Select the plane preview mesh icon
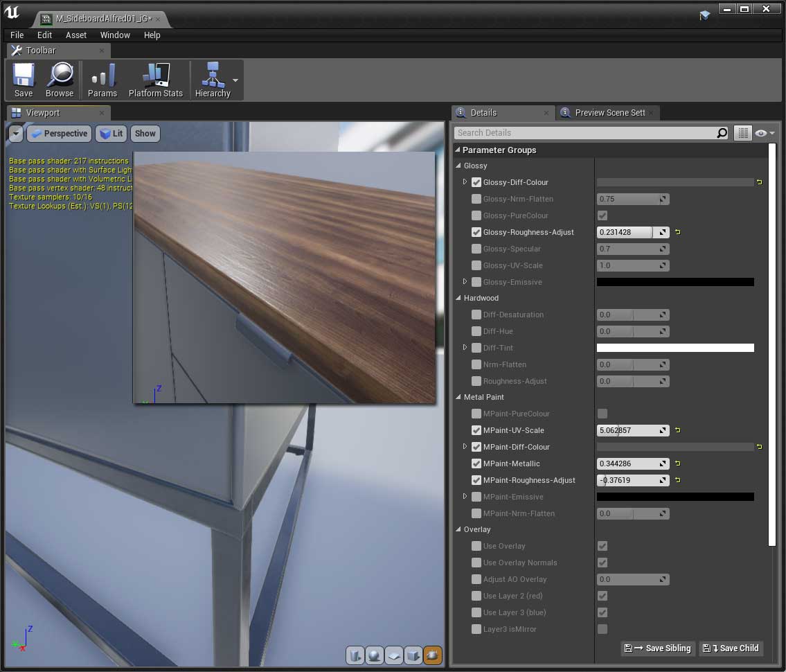This screenshot has height=672, width=786. [394, 655]
